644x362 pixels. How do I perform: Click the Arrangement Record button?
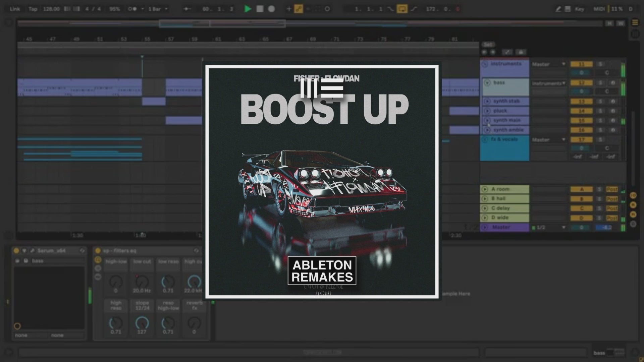point(271,9)
